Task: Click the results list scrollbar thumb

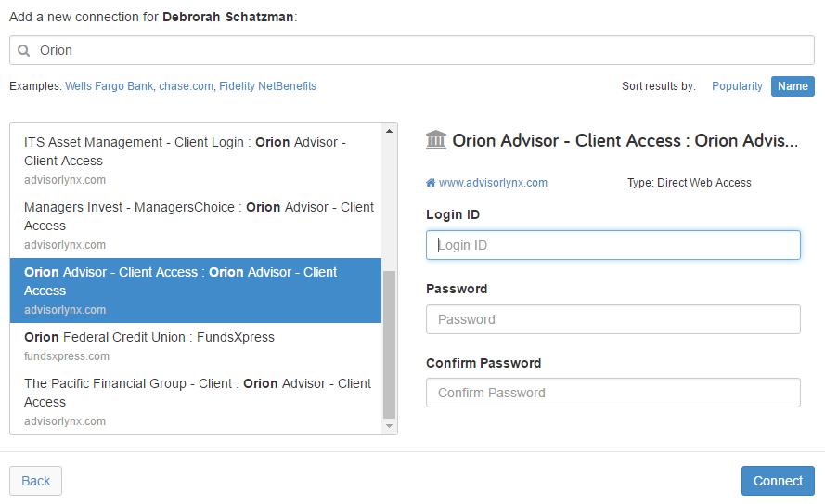Action: [390, 344]
